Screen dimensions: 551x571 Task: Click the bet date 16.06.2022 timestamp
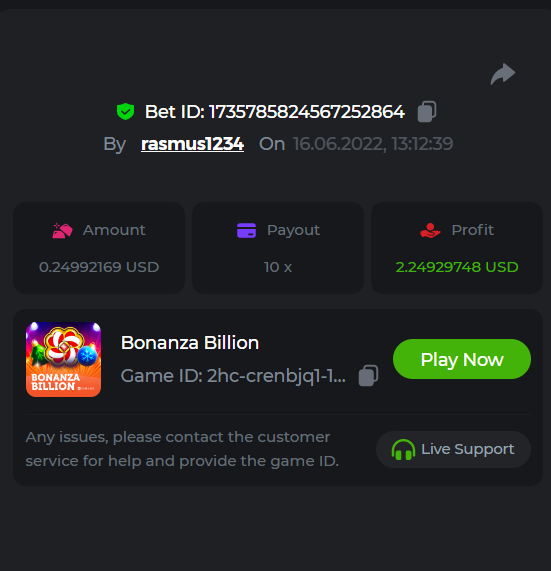tap(373, 144)
